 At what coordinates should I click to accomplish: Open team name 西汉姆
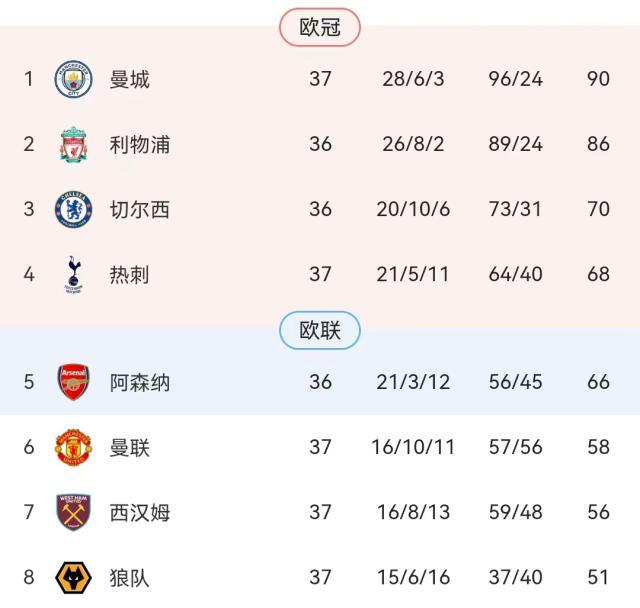(140, 513)
